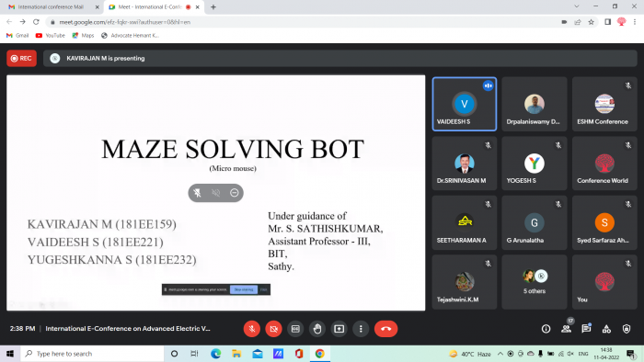Click Stop sharing in the slide banner
The width and height of the screenshot is (644, 362).
pyautogui.click(x=244, y=289)
